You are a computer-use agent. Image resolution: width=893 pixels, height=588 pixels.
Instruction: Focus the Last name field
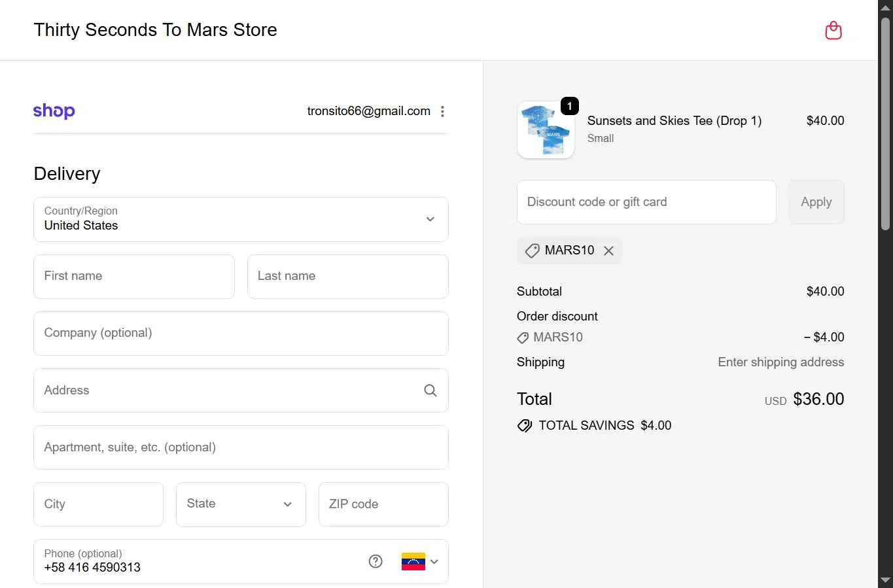point(348,276)
